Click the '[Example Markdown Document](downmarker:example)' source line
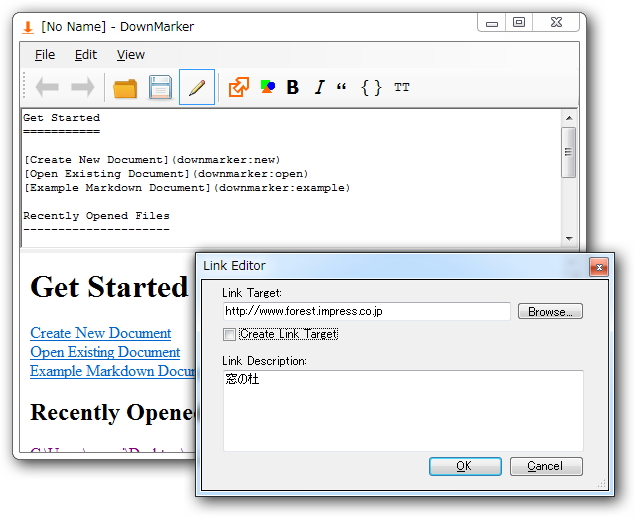Image resolution: width=635 pixels, height=517 pixels. (x=187, y=188)
